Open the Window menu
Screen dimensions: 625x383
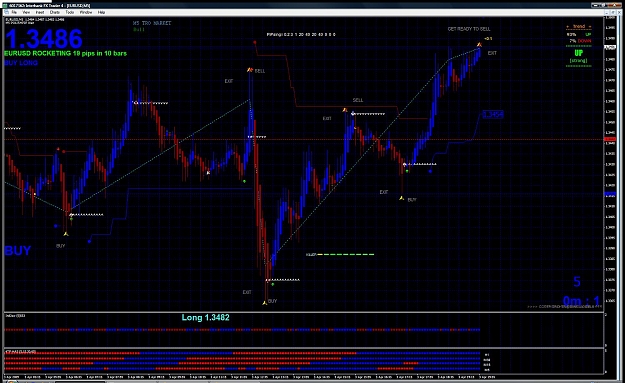click(86, 12)
